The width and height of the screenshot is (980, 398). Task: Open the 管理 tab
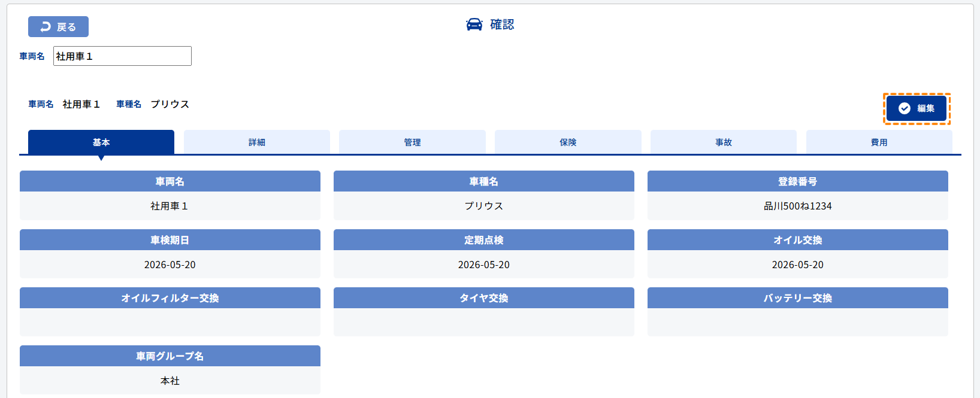(x=412, y=142)
